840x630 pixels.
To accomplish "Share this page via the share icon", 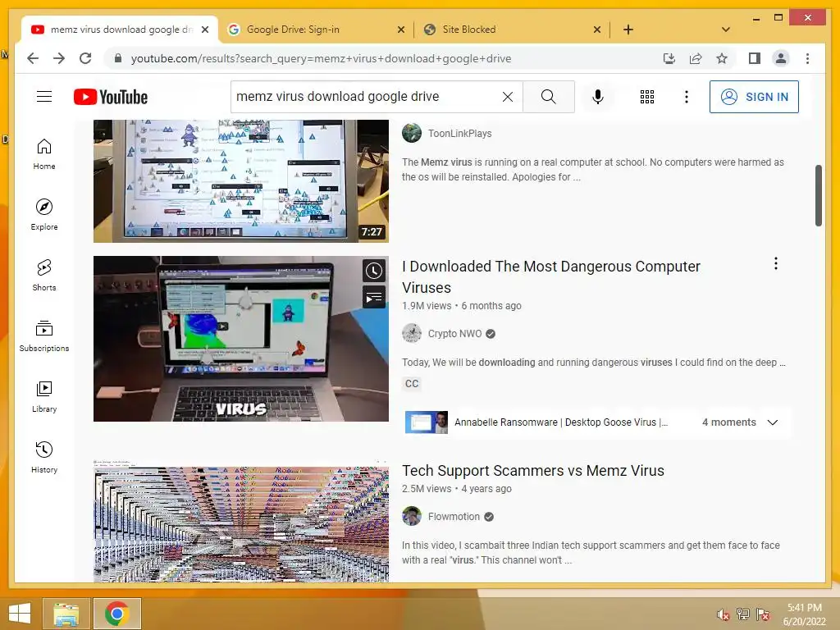I will pyautogui.click(x=696, y=58).
